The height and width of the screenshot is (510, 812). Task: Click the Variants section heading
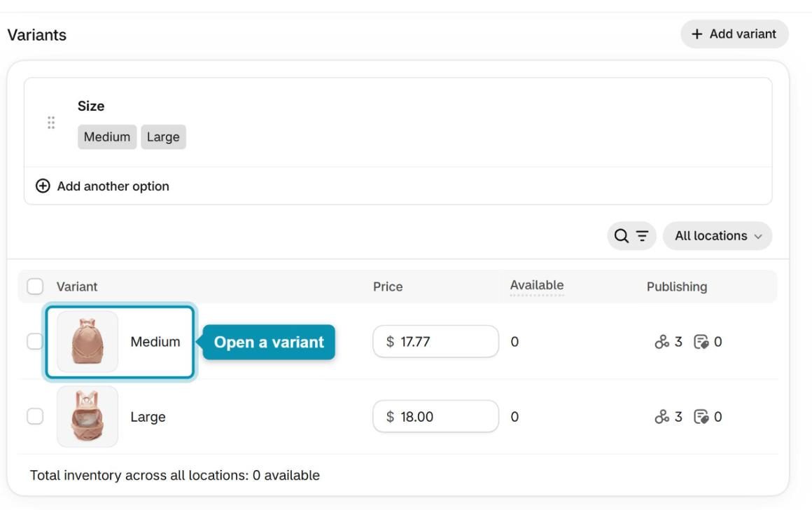(x=37, y=35)
